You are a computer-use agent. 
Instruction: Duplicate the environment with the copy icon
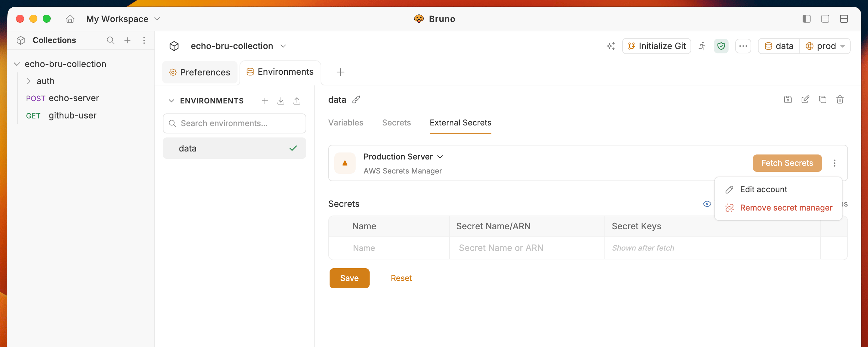click(x=823, y=99)
